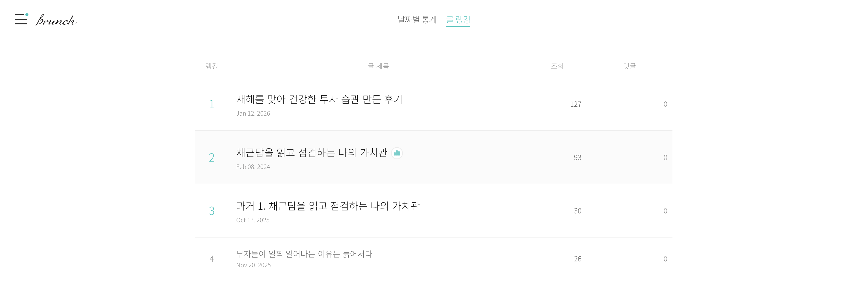
Task: Click the date Nov 20. 2025
Action: pos(253,265)
